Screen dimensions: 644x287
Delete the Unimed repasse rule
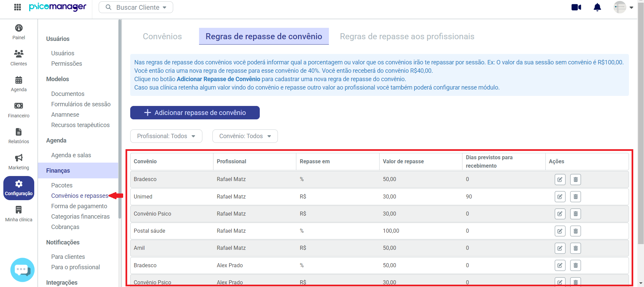[x=576, y=197]
